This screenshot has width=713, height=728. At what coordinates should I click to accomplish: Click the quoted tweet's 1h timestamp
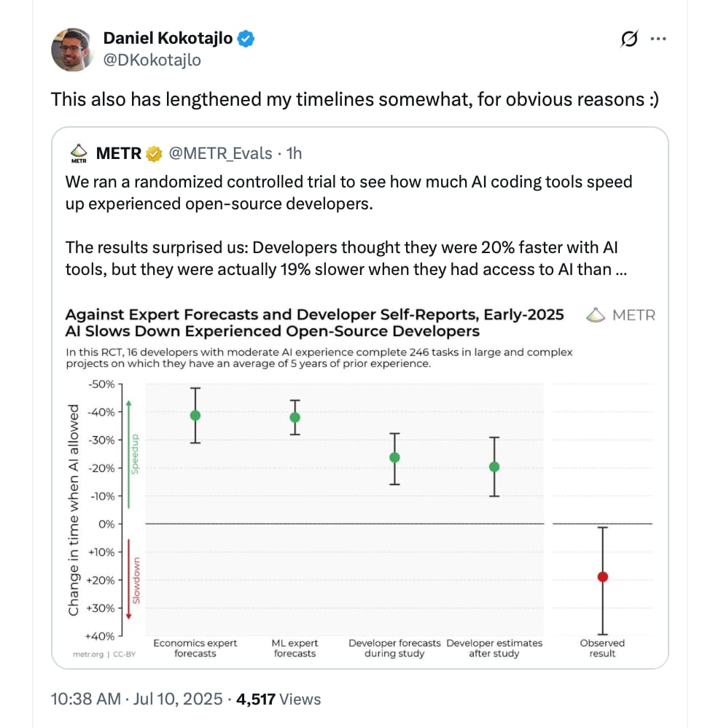(x=294, y=153)
